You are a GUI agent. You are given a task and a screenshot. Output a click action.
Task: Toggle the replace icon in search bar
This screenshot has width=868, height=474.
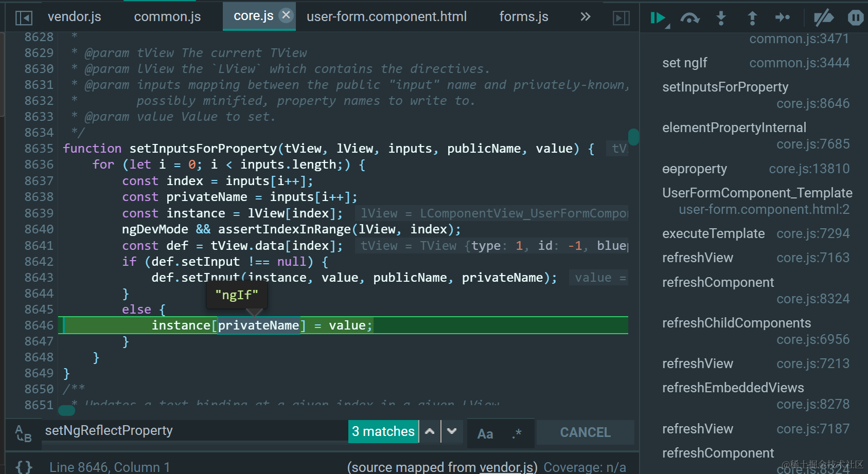click(23, 433)
